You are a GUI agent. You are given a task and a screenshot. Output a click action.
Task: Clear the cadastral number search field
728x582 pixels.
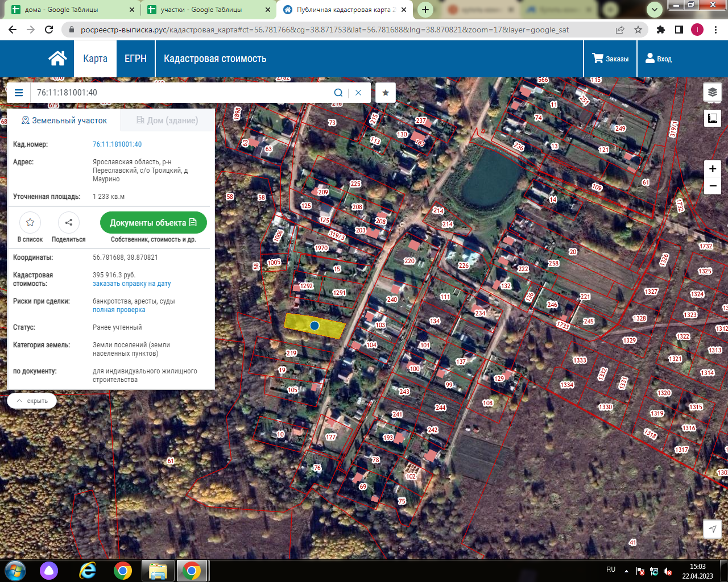(358, 93)
